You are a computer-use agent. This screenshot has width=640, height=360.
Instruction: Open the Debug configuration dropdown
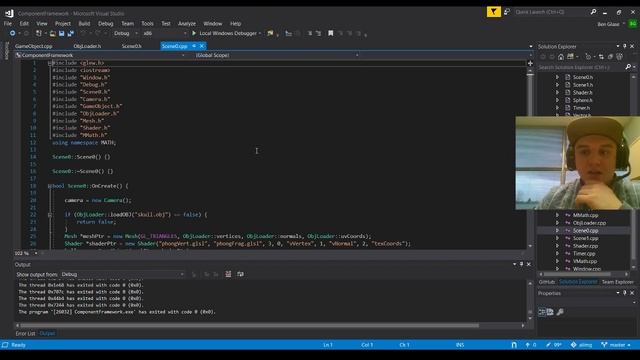125,33
